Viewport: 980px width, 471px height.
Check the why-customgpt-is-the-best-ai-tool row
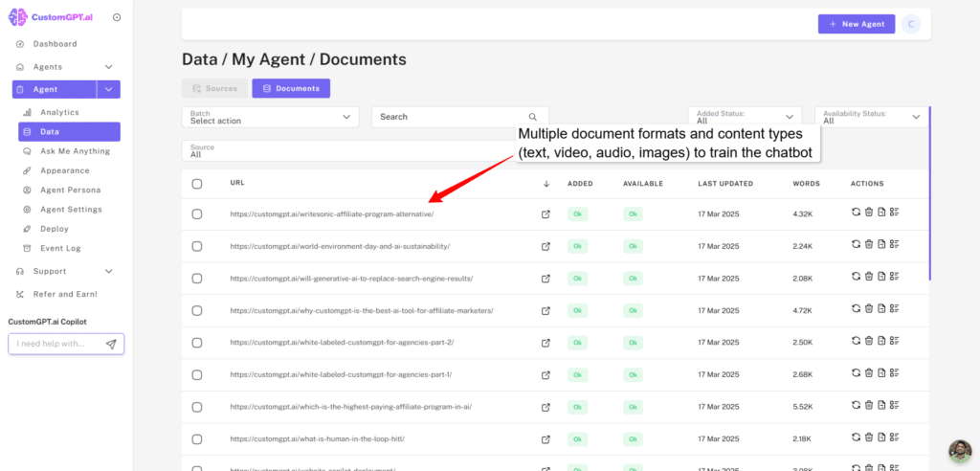click(x=197, y=311)
